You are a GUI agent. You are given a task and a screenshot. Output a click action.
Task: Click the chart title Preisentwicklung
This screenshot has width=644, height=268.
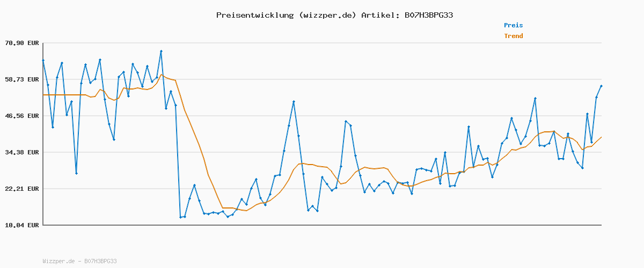(255, 15)
